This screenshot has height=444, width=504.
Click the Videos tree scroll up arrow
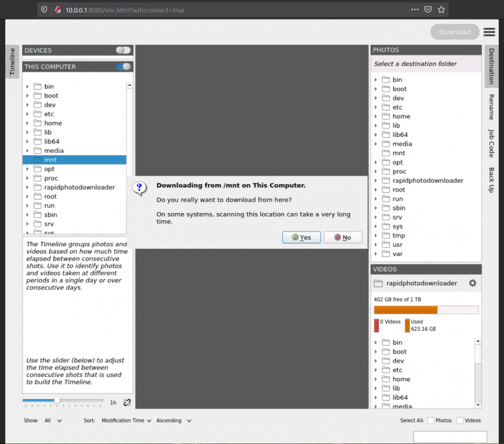point(478,341)
